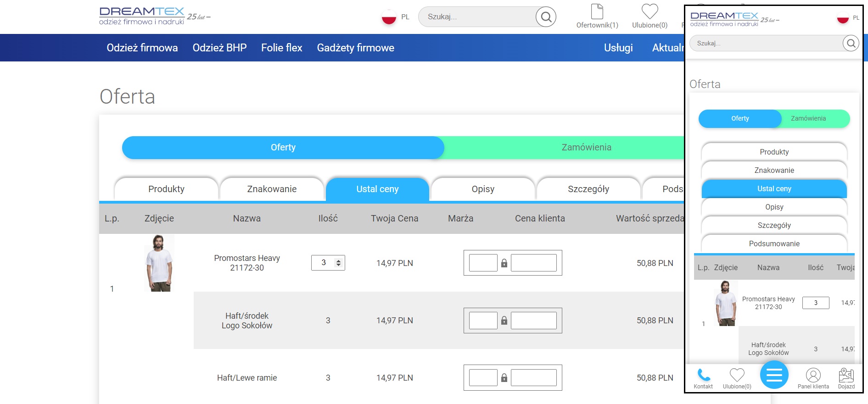Open Odzież firmowa menu
Image resolution: width=868 pixels, height=404 pixels.
(142, 48)
